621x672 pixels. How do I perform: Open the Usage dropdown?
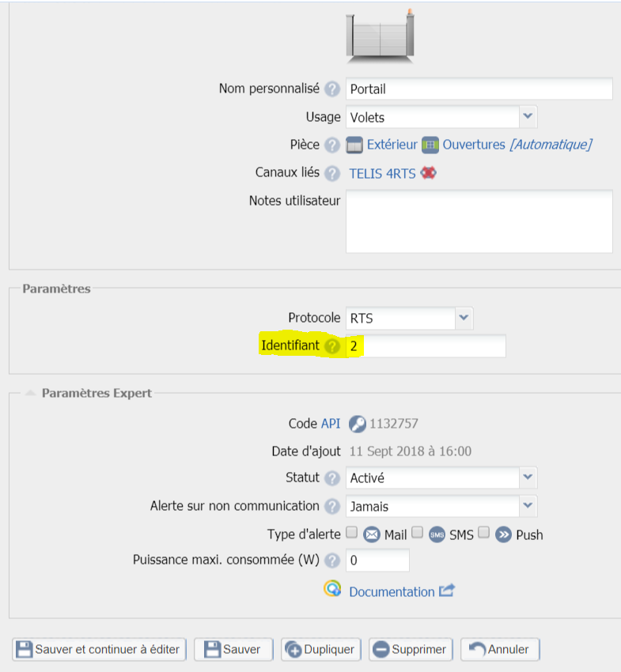(527, 116)
